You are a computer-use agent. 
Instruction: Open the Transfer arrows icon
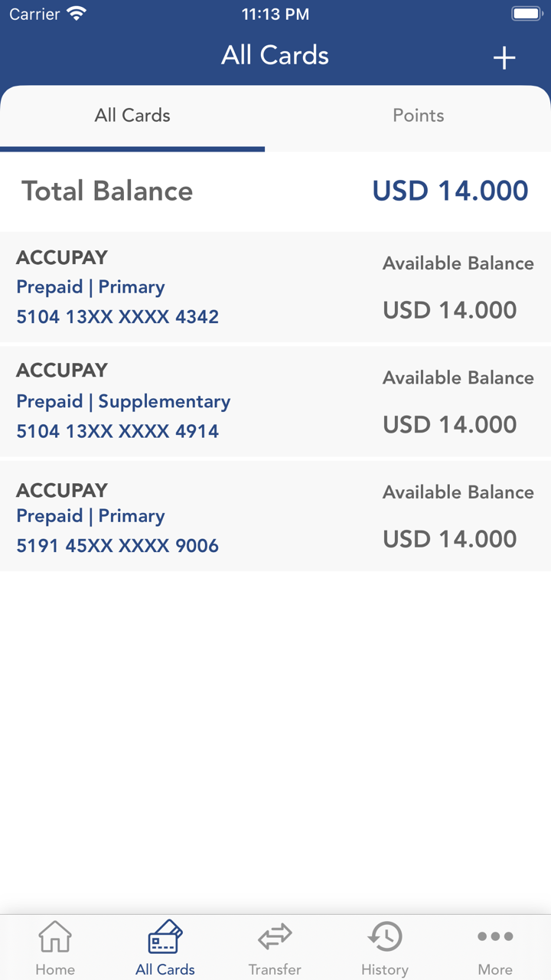[x=275, y=936]
